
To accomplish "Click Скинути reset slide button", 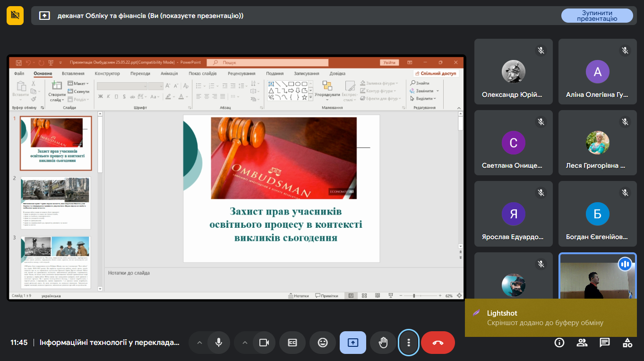I will [78, 91].
